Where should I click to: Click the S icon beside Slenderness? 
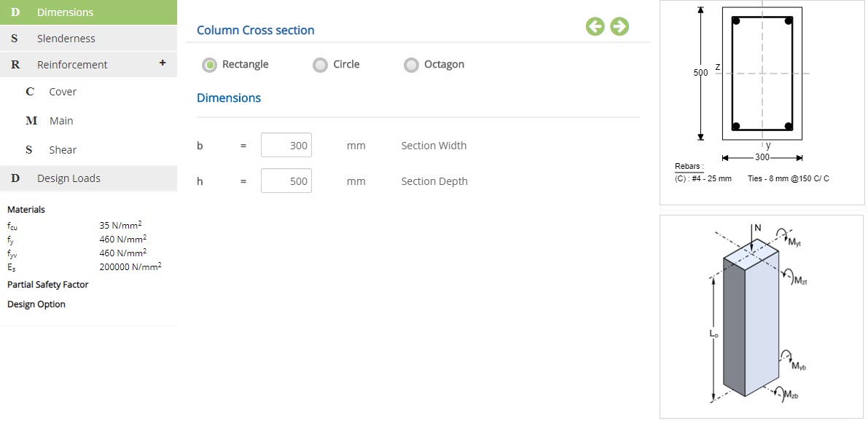pos(15,38)
